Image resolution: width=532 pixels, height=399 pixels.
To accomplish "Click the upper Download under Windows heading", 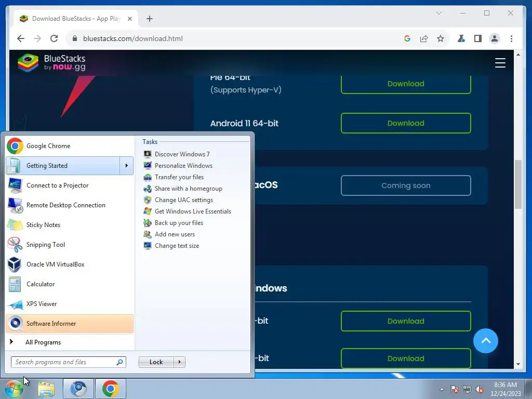I will coord(406,321).
